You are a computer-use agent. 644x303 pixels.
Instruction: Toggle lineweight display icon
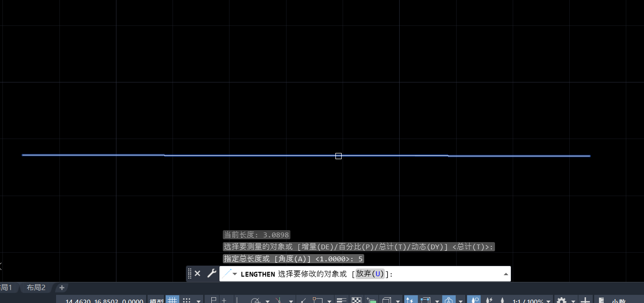pyautogui.click(x=341, y=299)
